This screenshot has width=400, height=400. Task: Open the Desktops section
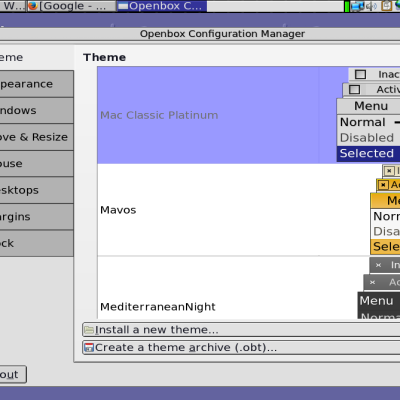coord(37,190)
